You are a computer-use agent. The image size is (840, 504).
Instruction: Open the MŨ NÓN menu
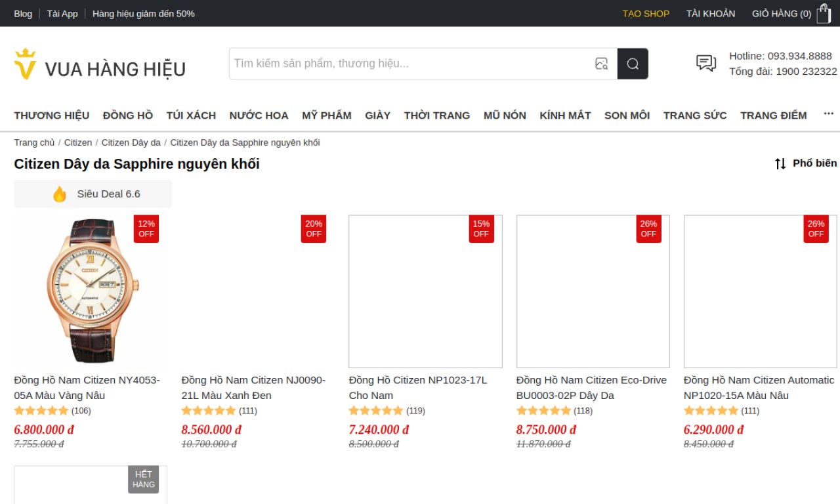(505, 115)
